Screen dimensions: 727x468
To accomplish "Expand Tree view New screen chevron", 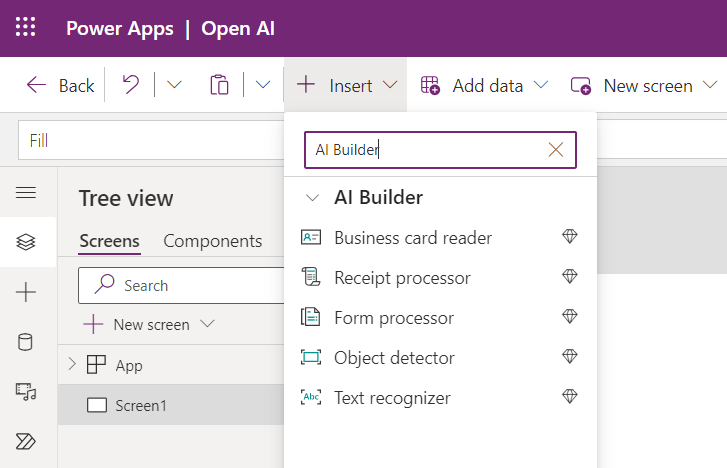I will [x=207, y=323].
